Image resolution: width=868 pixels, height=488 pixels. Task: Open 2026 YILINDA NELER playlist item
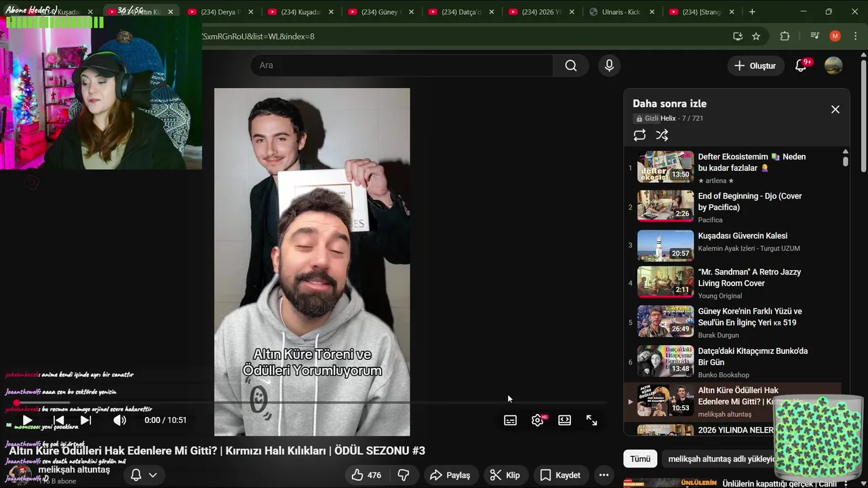pos(736,430)
